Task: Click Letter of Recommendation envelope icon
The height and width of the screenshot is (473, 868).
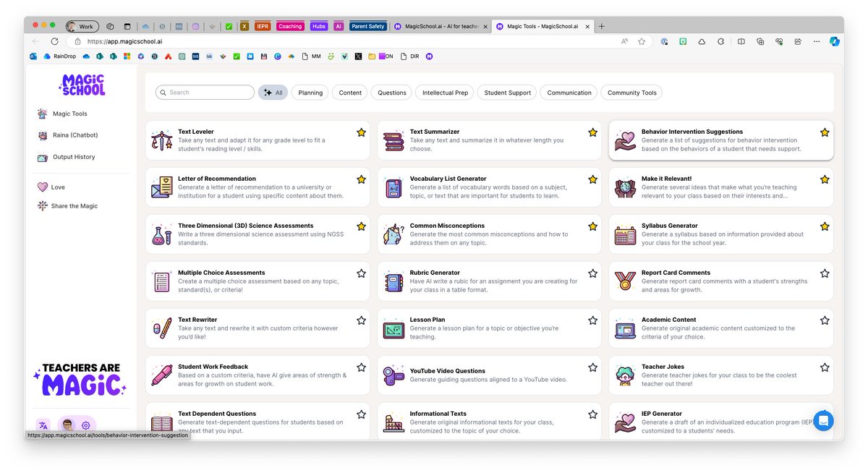Action: coord(162,187)
